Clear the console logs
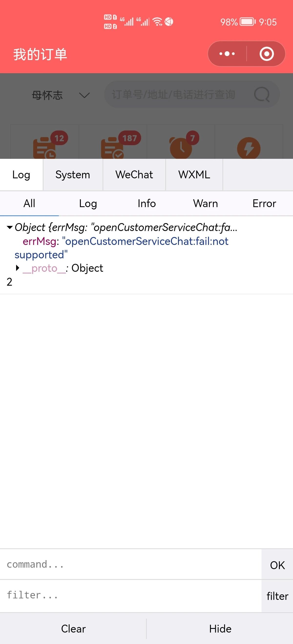This screenshot has width=293, height=644. click(73, 628)
